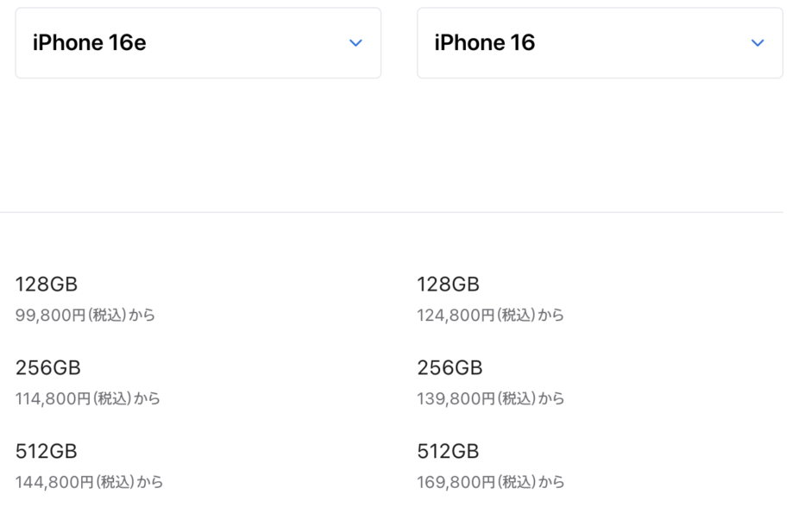Open the iPhone 16e model selector dropdown

tap(198, 42)
